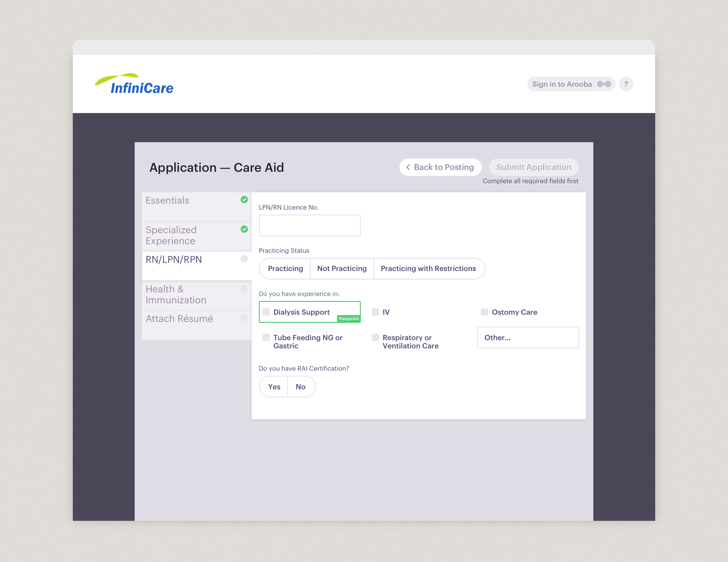Click the grey status dot beside Attach Résumé
The image size is (728, 562).
[244, 318]
